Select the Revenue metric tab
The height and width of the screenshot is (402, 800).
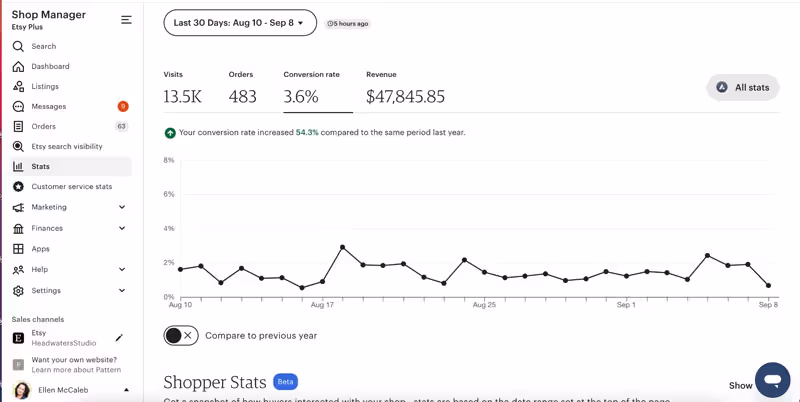(x=406, y=90)
